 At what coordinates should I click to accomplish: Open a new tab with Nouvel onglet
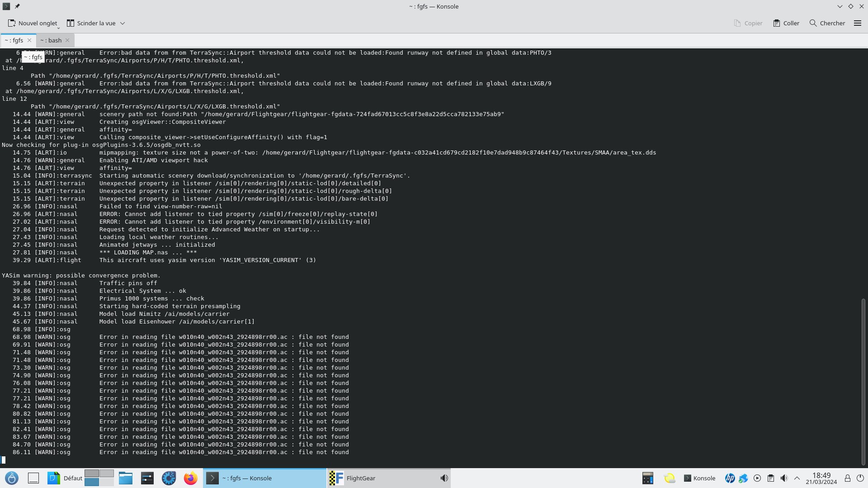point(33,23)
